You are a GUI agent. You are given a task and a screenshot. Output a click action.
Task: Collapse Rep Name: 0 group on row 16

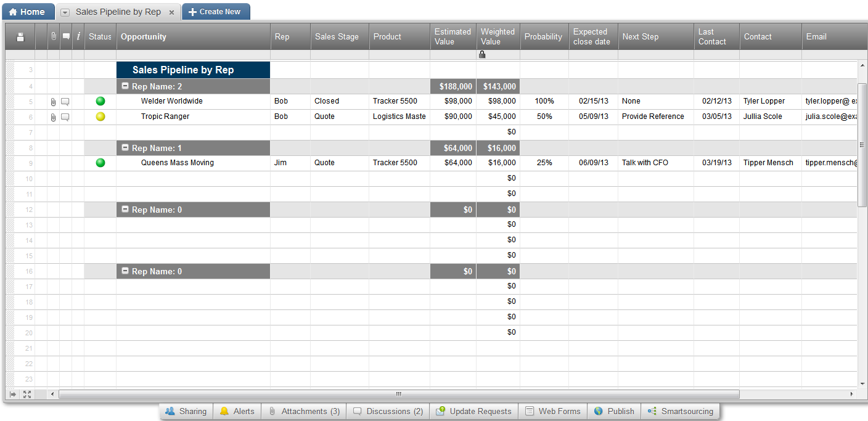point(125,271)
